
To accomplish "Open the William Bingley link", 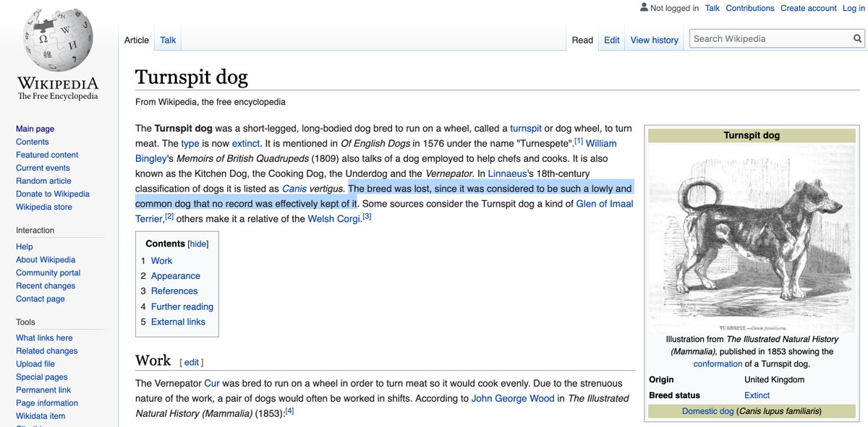I will pos(601,143).
